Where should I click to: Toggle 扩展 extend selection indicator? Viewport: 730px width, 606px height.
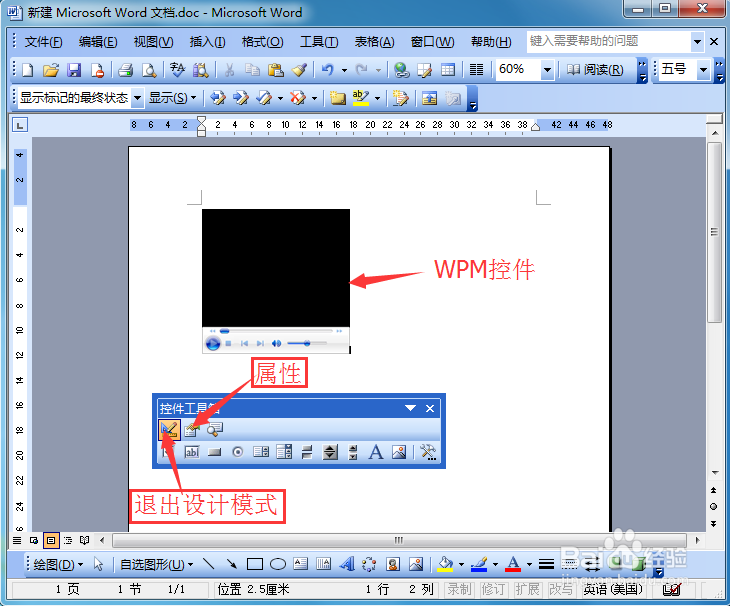[x=527, y=590]
